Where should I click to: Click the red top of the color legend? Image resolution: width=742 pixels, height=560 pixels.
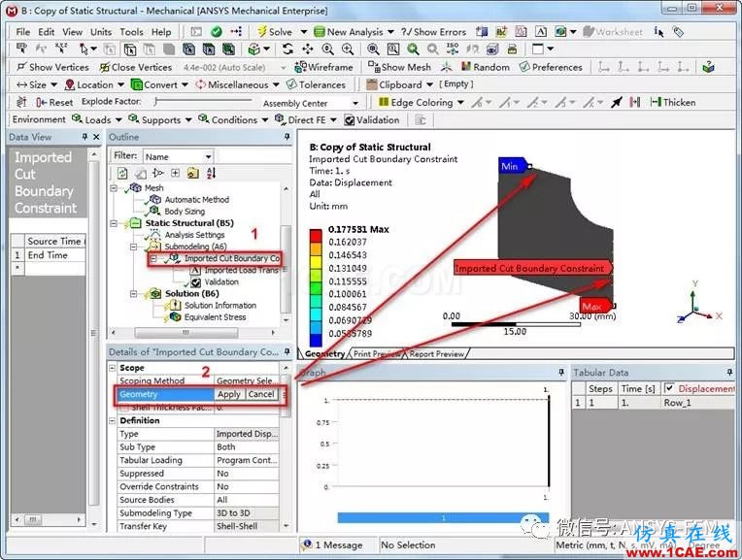coord(316,236)
